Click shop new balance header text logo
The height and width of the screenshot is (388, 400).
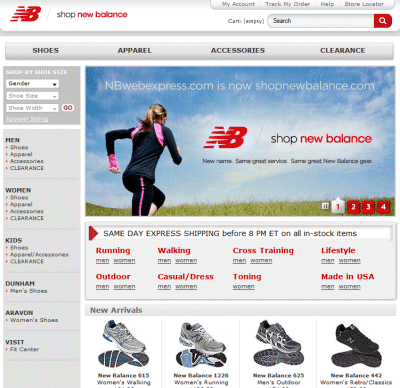click(x=92, y=14)
